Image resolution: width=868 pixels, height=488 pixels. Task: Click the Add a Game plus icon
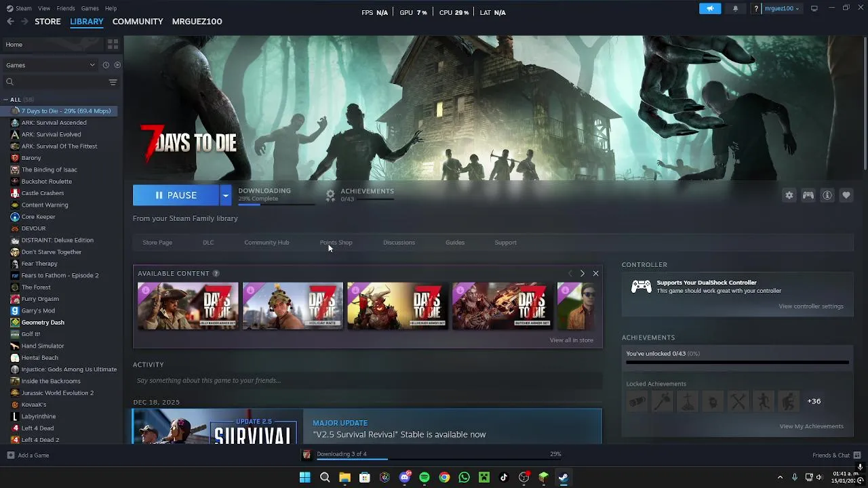pyautogui.click(x=10, y=455)
